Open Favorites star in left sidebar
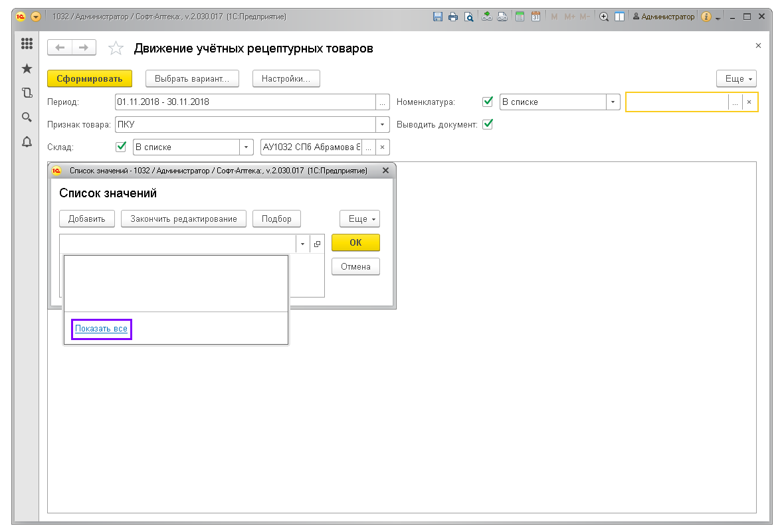 pos(27,68)
